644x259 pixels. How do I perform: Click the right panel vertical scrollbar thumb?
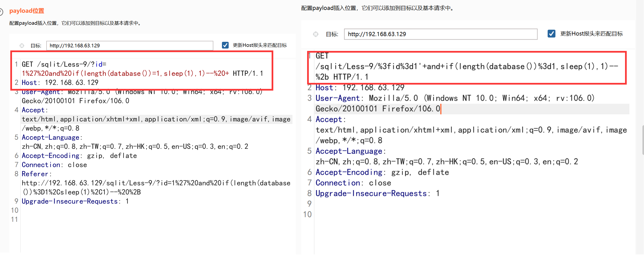(x=643, y=140)
